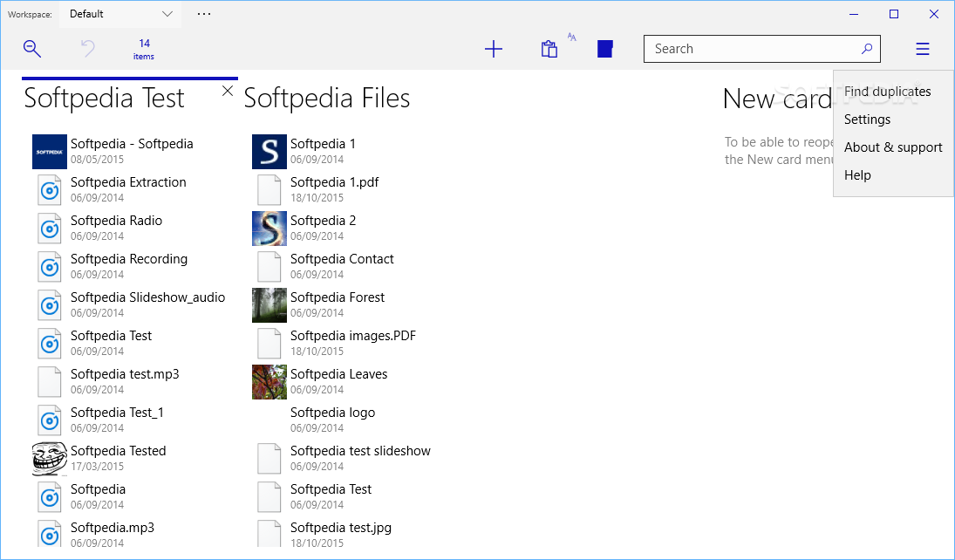Open the hamburger menu icon
The height and width of the screenshot is (560, 955).
[x=923, y=49]
